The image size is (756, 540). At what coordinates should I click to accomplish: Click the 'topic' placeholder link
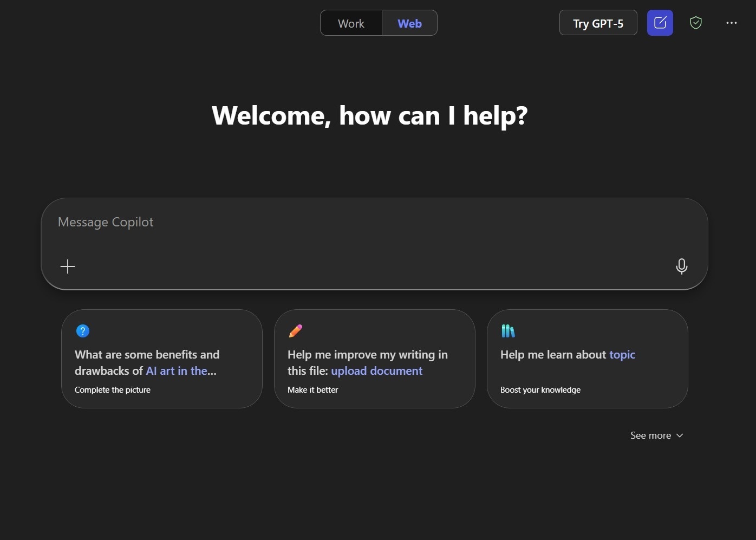tap(622, 355)
